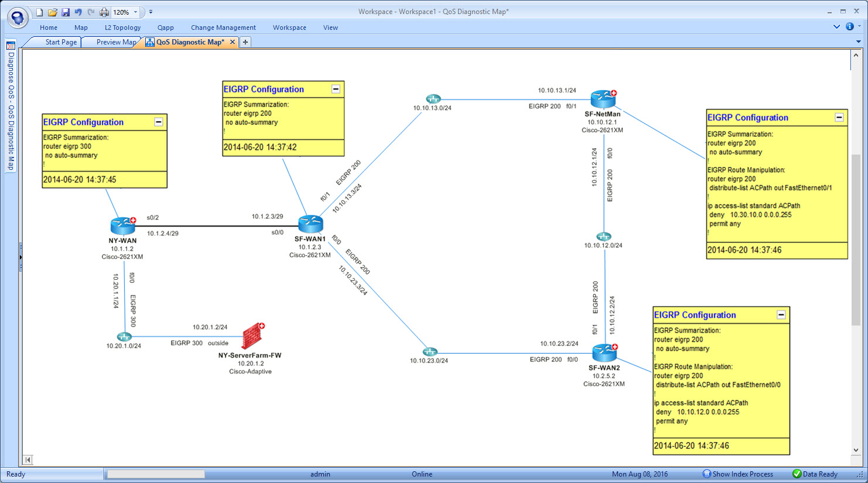
Task: Select the SF-WAN2 router icon
Action: coord(604,353)
